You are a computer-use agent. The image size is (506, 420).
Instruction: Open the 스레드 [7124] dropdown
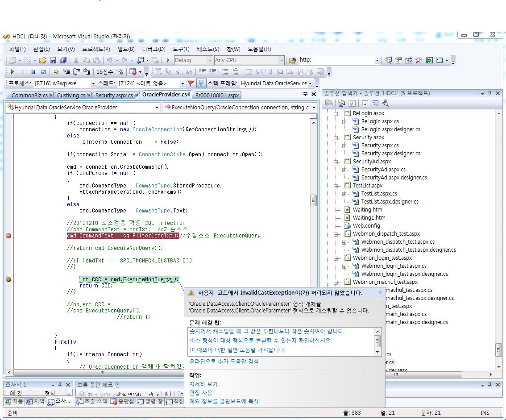pos(182,83)
